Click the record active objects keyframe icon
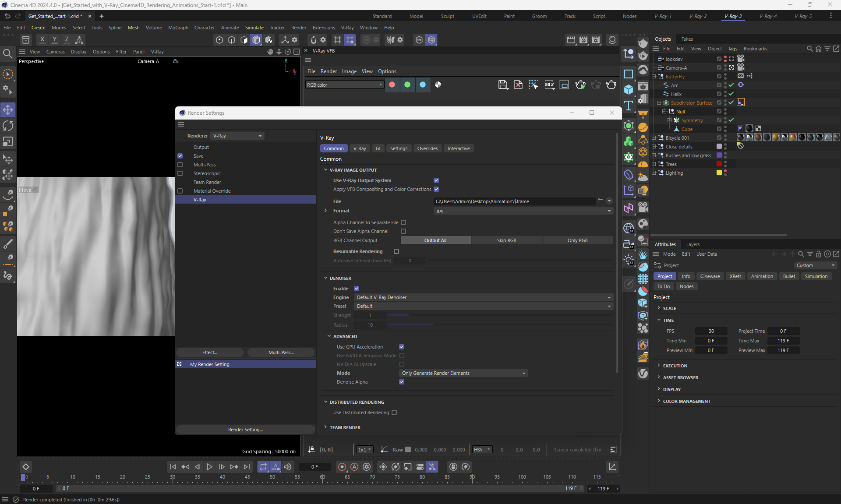The image size is (841, 504). (342, 467)
